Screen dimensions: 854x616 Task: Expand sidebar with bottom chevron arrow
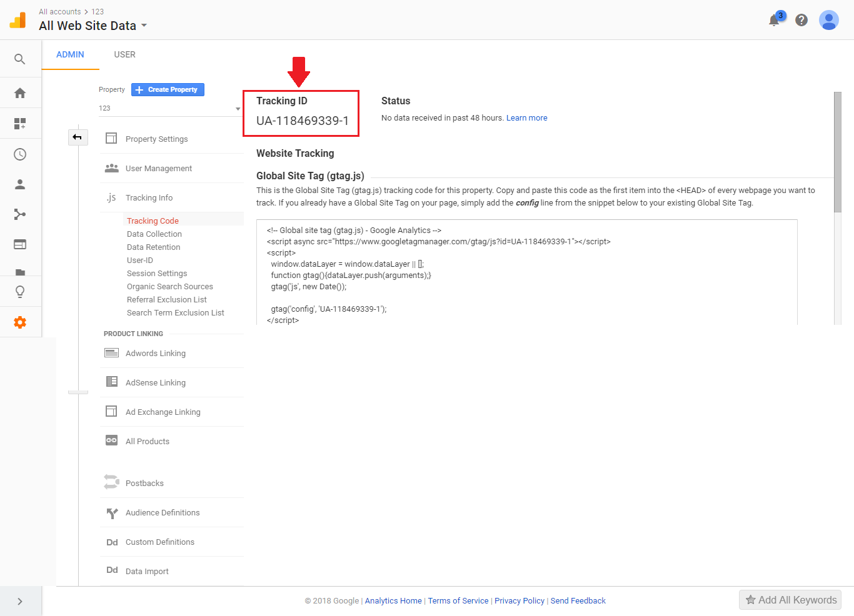tap(20, 601)
